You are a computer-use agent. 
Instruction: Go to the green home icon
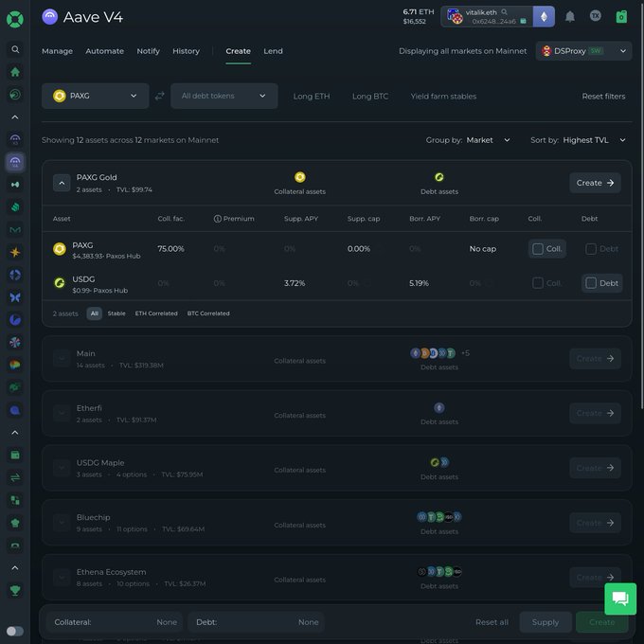(x=15, y=72)
